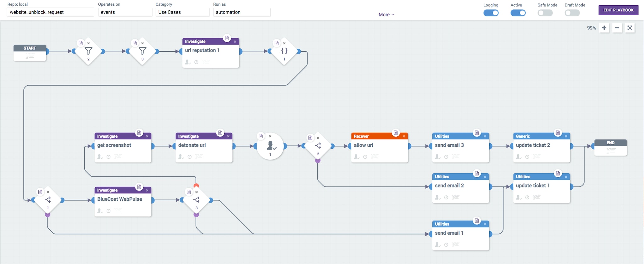This screenshot has height=264, width=644.
Task: Select the format block with curly braces
Action: 284,51
